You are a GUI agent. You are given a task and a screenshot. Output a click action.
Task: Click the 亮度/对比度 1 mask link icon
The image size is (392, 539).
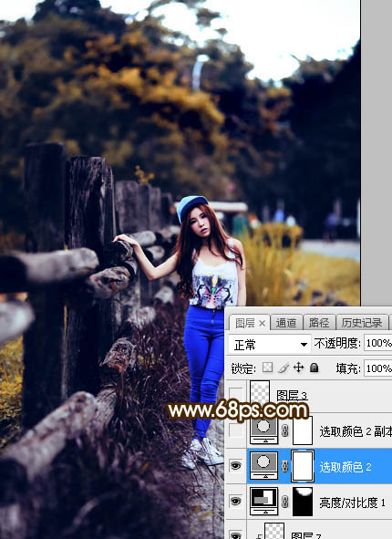(x=284, y=502)
